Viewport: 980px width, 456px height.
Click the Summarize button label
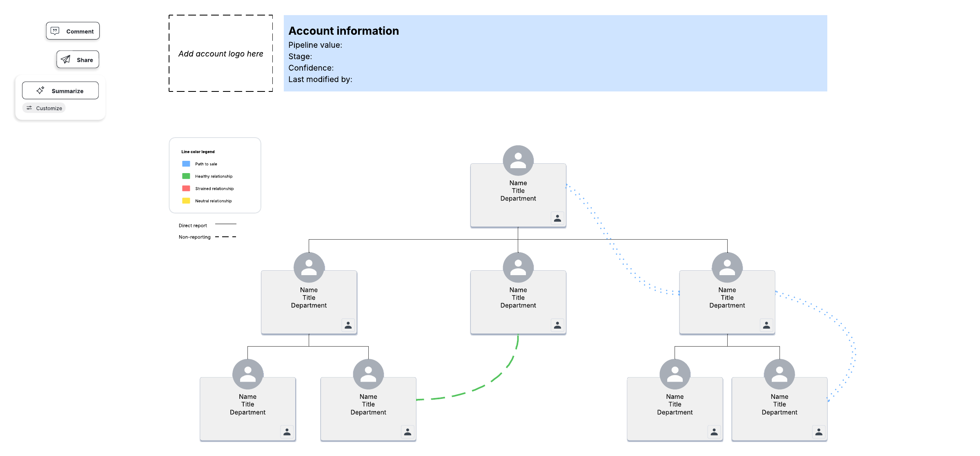click(x=67, y=91)
